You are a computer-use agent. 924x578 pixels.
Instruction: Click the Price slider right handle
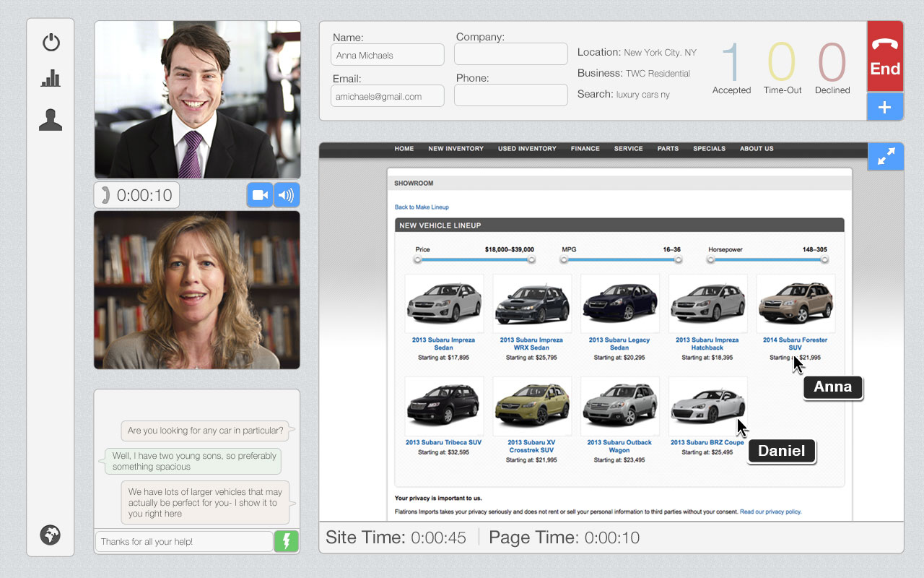531,259
